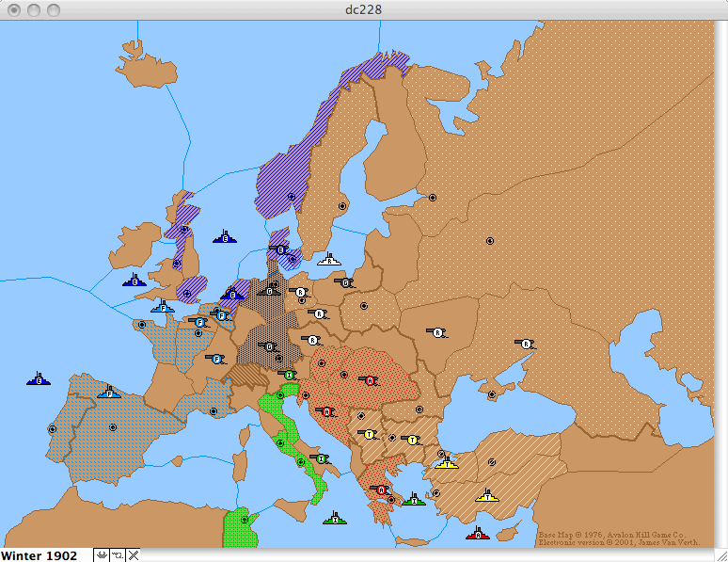Select the Austrian army in Budapest

point(370,380)
